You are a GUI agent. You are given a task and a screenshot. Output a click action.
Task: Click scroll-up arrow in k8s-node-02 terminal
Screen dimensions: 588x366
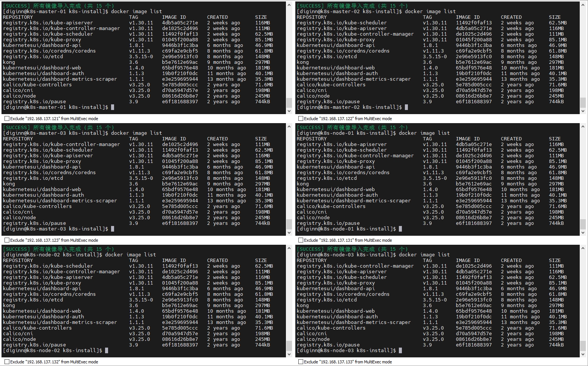point(289,248)
